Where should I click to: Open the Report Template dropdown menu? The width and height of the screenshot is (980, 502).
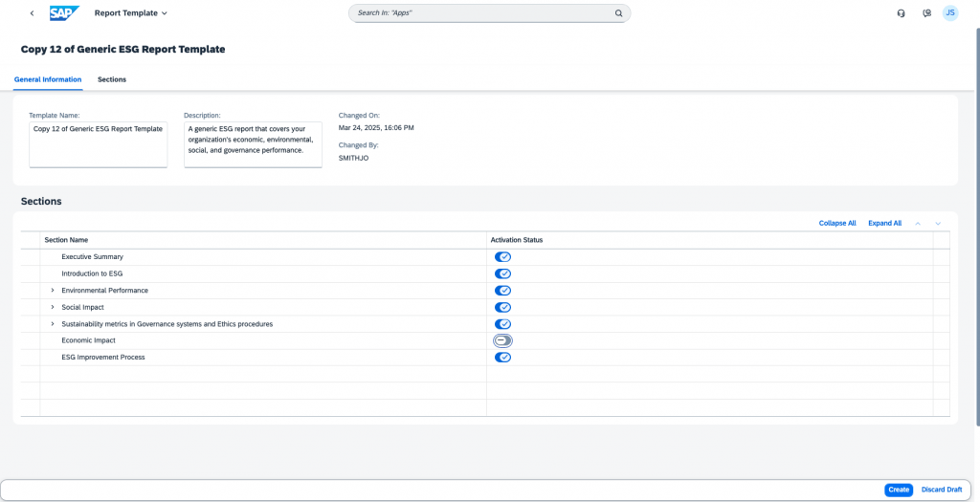(x=130, y=13)
